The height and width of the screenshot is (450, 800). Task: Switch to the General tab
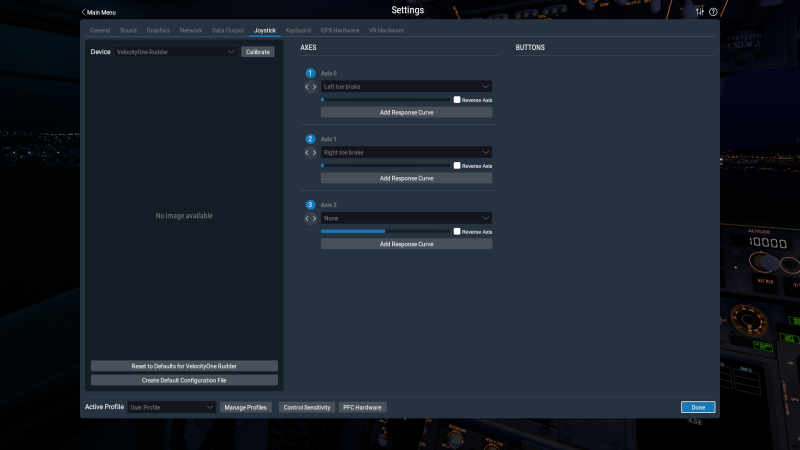pos(100,31)
